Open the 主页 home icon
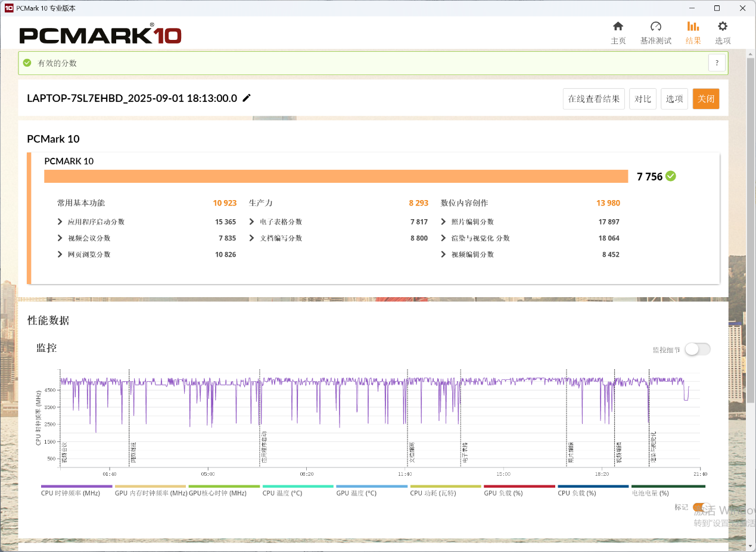Viewport: 756px width, 552px height. pyautogui.click(x=618, y=27)
